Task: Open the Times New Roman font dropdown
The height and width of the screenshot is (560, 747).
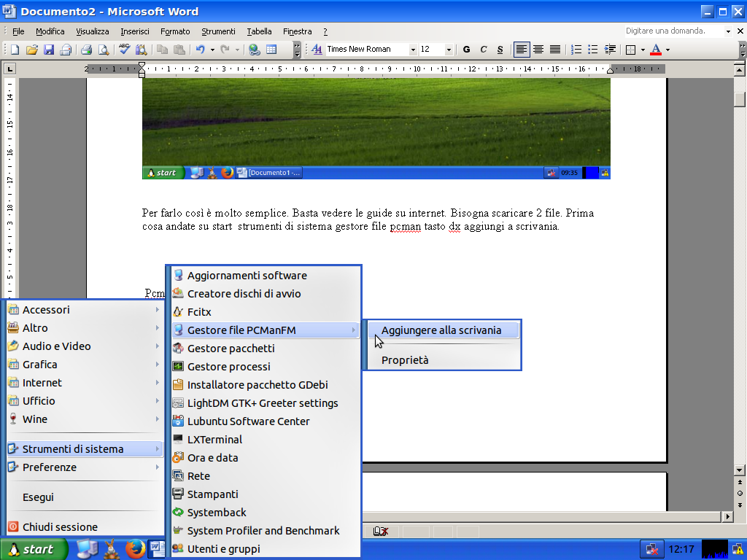Action: click(x=413, y=50)
